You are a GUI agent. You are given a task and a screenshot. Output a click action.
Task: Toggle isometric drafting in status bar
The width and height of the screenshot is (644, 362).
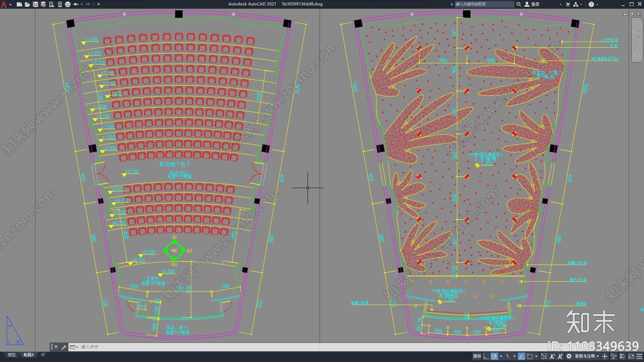(x=508, y=356)
